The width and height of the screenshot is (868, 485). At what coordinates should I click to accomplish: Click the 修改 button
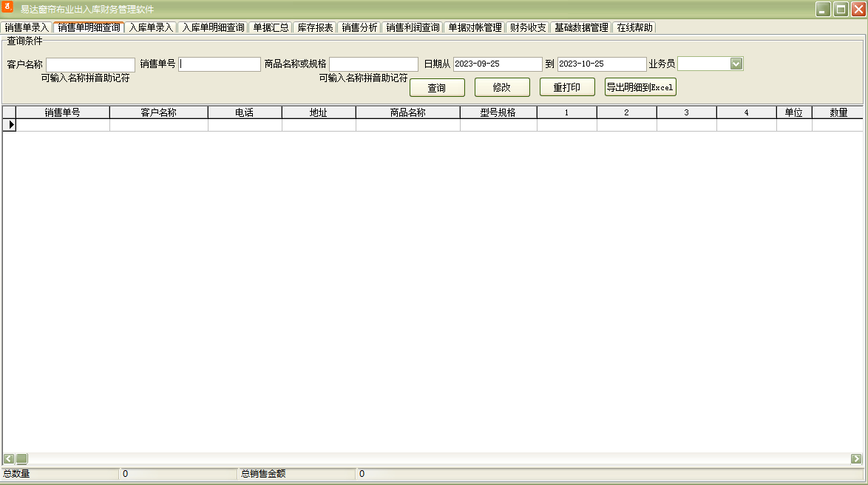(x=502, y=87)
